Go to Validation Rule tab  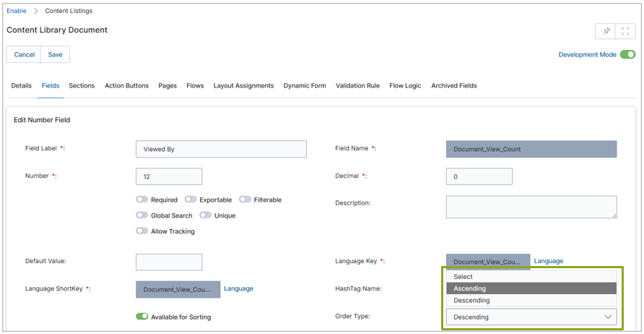[357, 85]
